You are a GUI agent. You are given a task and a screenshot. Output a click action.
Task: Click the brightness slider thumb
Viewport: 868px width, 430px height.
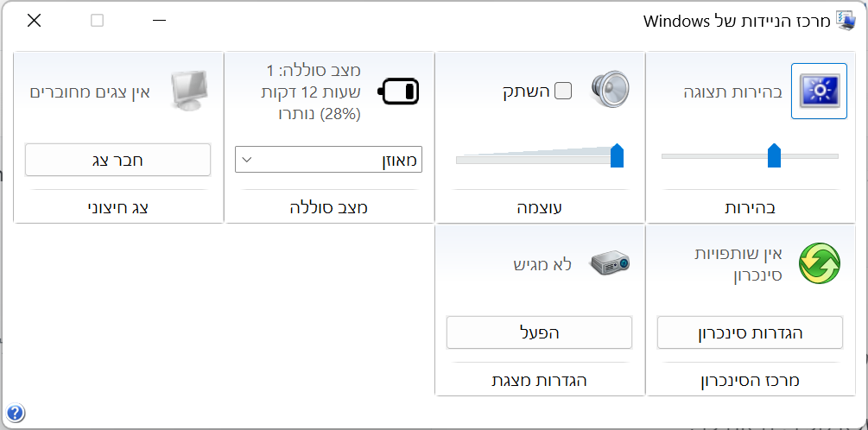(x=774, y=155)
